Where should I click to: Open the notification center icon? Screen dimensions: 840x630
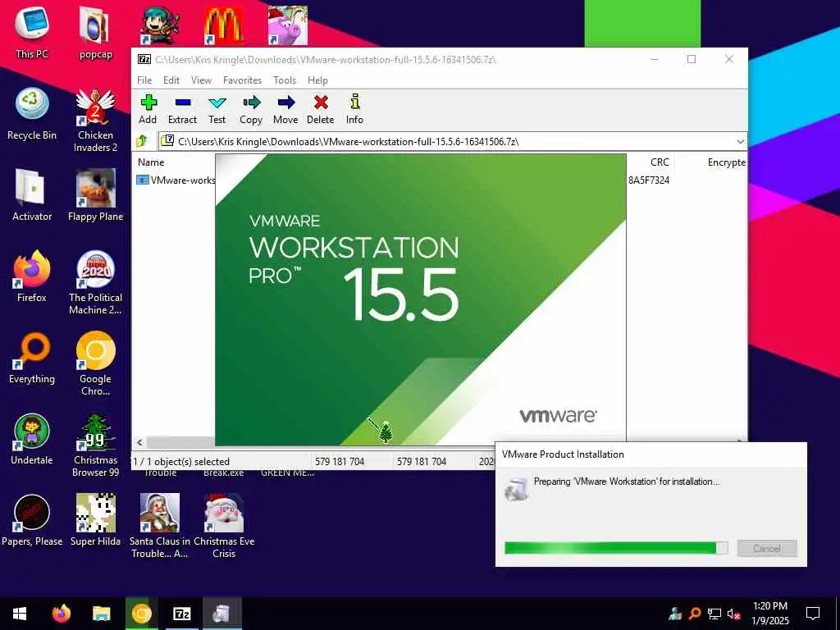tap(813, 614)
